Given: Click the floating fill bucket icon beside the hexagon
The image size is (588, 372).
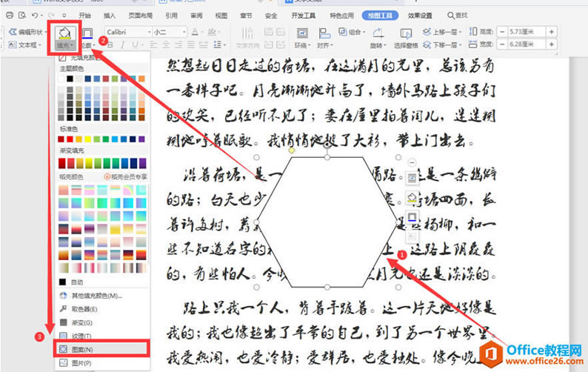Looking at the screenshot, I should pos(412,198).
